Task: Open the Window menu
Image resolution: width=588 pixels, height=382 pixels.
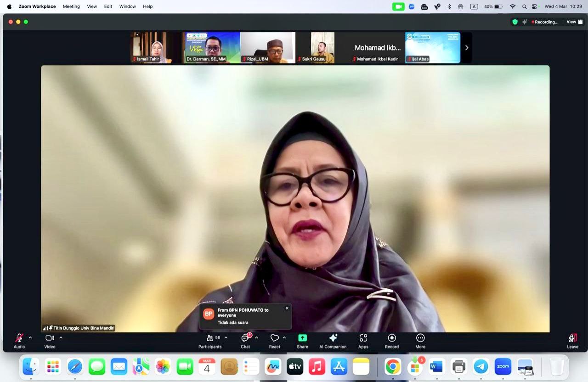Action: coord(127,6)
